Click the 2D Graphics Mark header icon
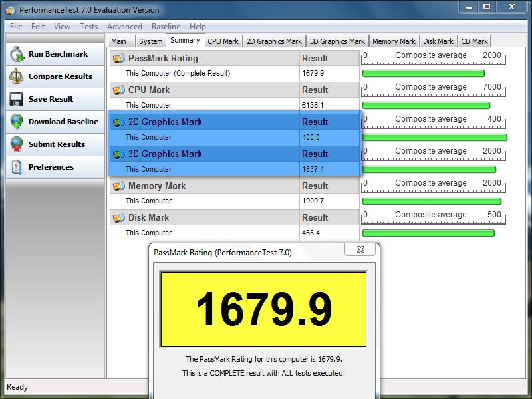 pyautogui.click(x=119, y=122)
